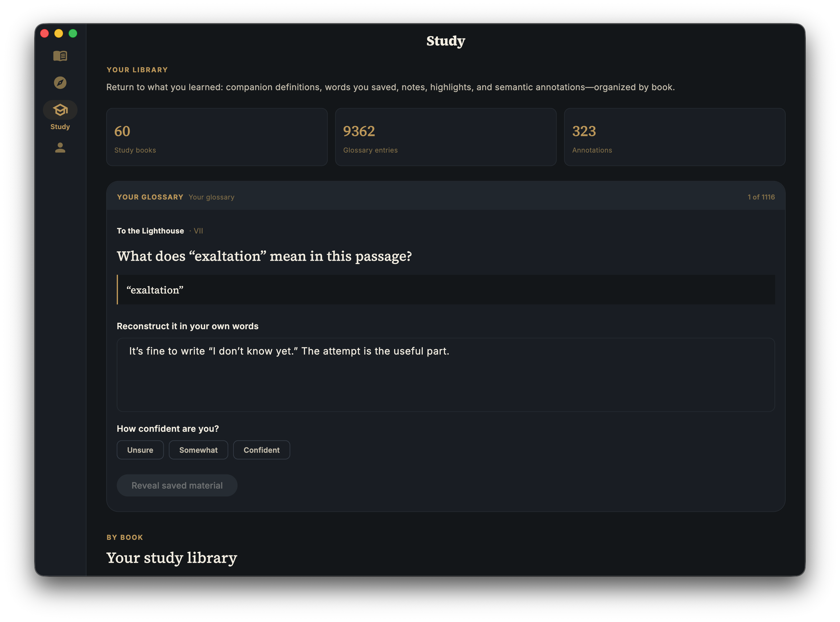Click the 1 of 1116 counter
This screenshot has height=622, width=840.
point(761,197)
